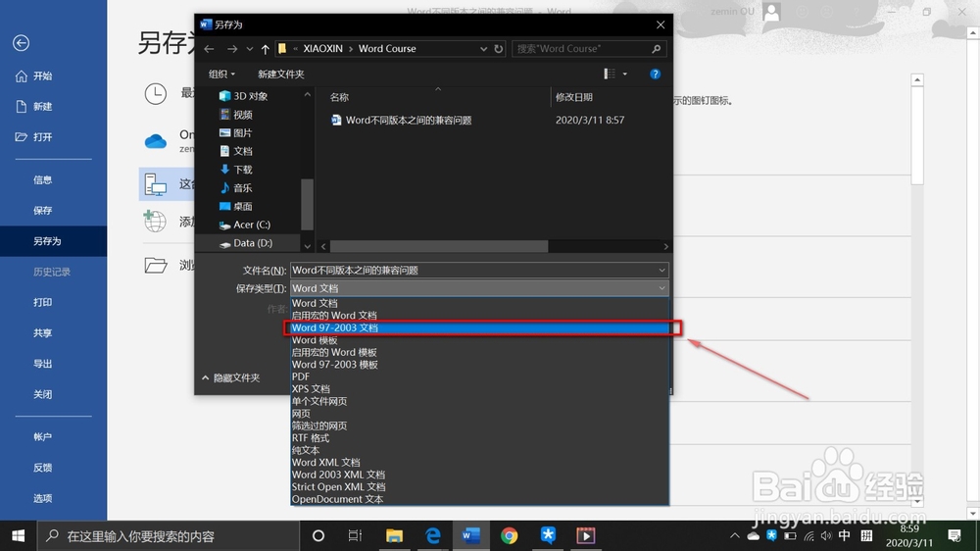Viewport: 980px width, 551px height.
Task: Click the search magnifier icon in dialog
Action: [657, 49]
